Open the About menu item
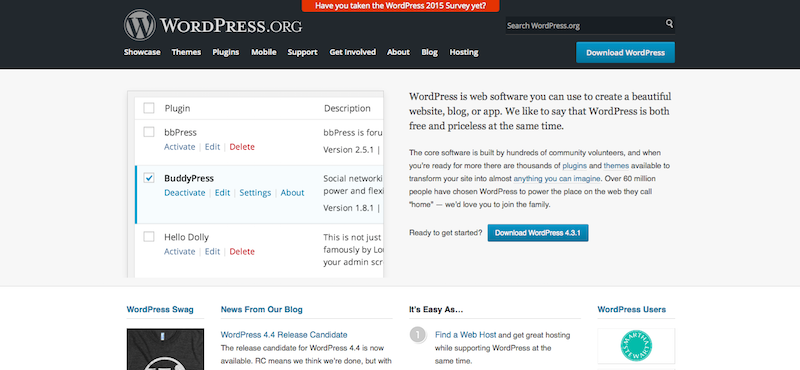 (x=398, y=52)
